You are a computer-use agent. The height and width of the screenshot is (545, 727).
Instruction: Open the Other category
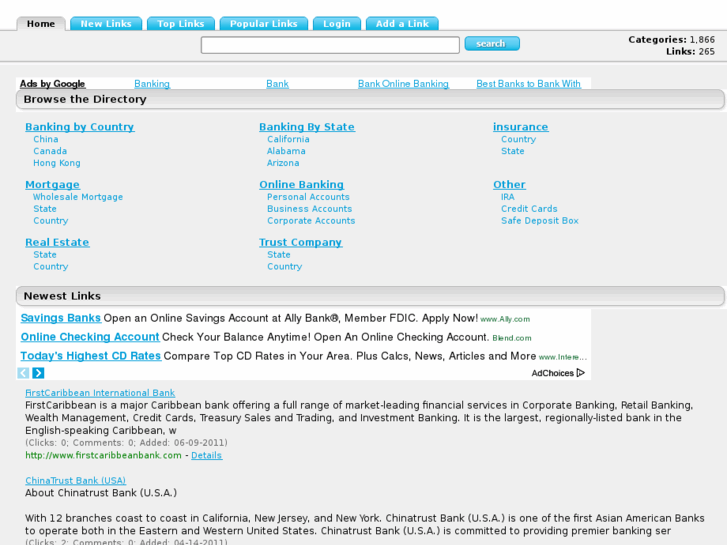tap(509, 185)
